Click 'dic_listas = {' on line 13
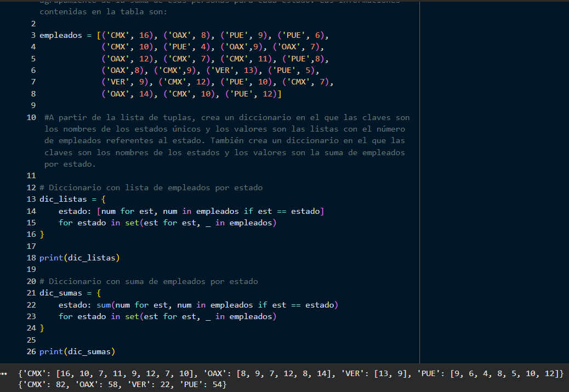 click(x=72, y=199)
